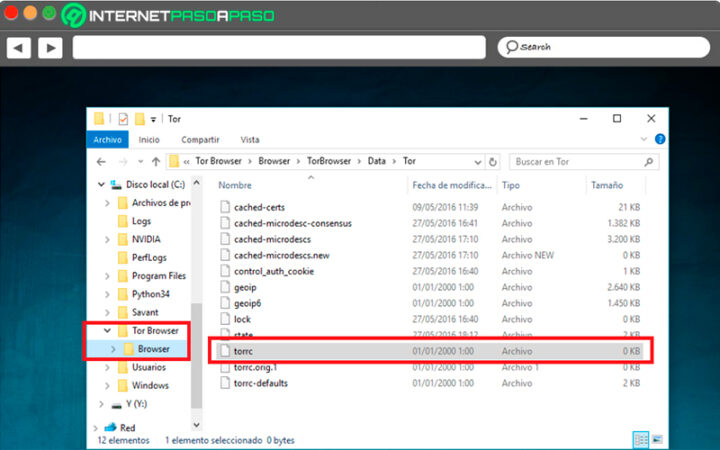The width and height of the screenshot is (720, 450).
Task: Open the quick access toolbar customize dropdown
Action: point(153,119)
